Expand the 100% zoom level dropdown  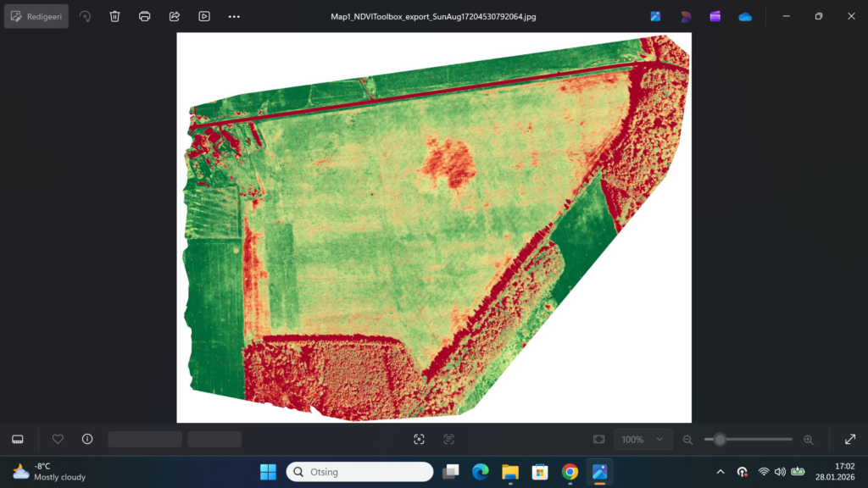[643, 439]
